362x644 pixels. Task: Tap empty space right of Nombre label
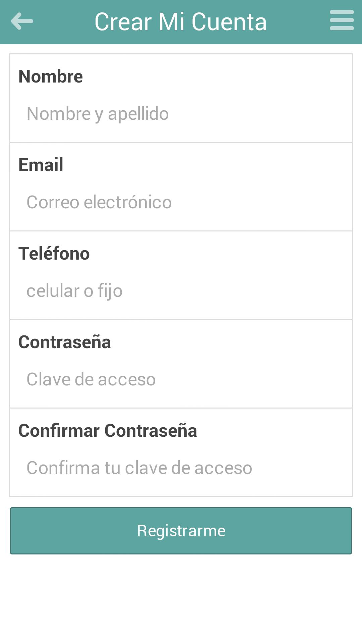coord(218,76)
